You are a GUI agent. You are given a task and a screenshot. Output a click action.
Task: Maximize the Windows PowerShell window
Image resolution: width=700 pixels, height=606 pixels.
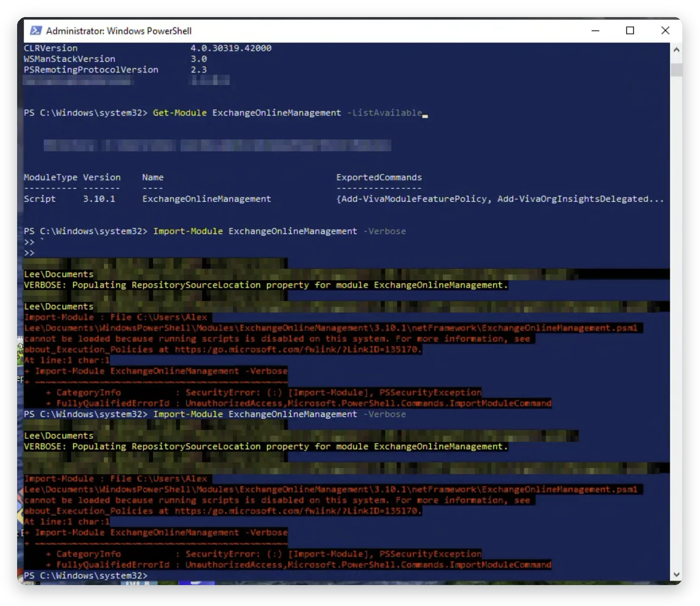click(x=630, y=30)
